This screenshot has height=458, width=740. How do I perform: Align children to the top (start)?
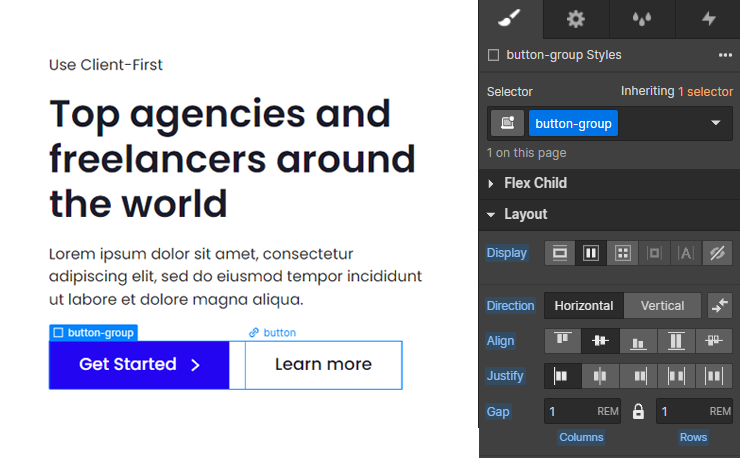pos(563,341)
